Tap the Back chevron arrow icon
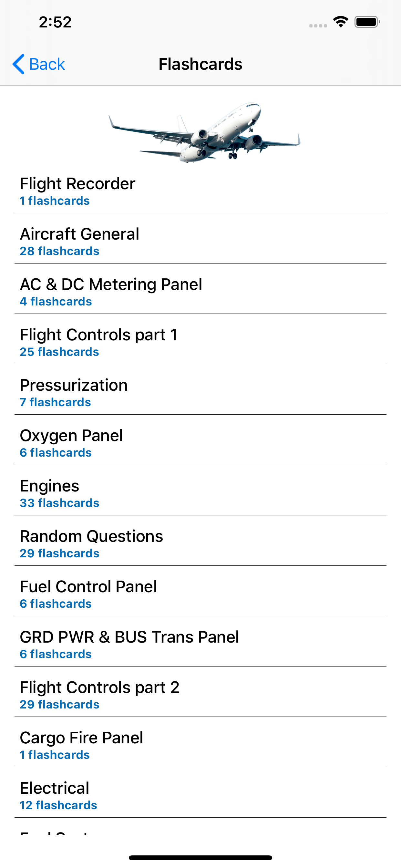 point(19,64)
